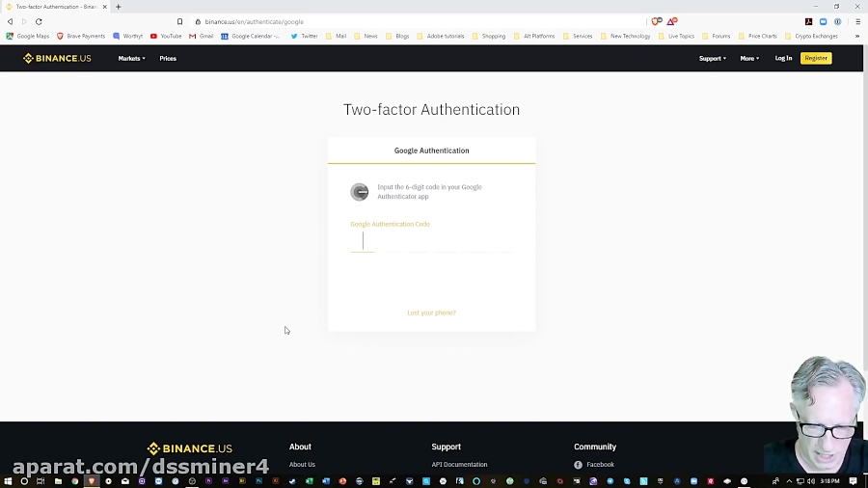Open the volume control in system tray
The width and height of the screenshot is (868, 488).
click(x=811, y=481)
